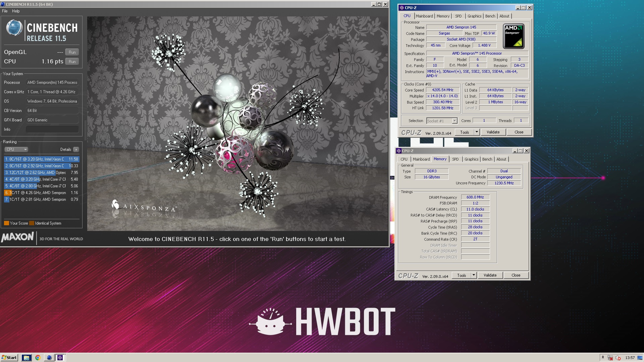Click the upper CPU-Z title bar icon
The width and height of the screenshot is (644, 362).
pos(402,8)
